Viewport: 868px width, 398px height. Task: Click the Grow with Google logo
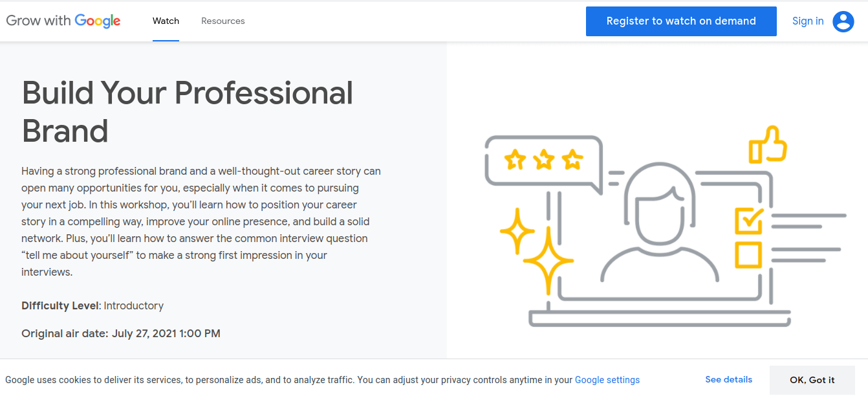coord(63,21)
